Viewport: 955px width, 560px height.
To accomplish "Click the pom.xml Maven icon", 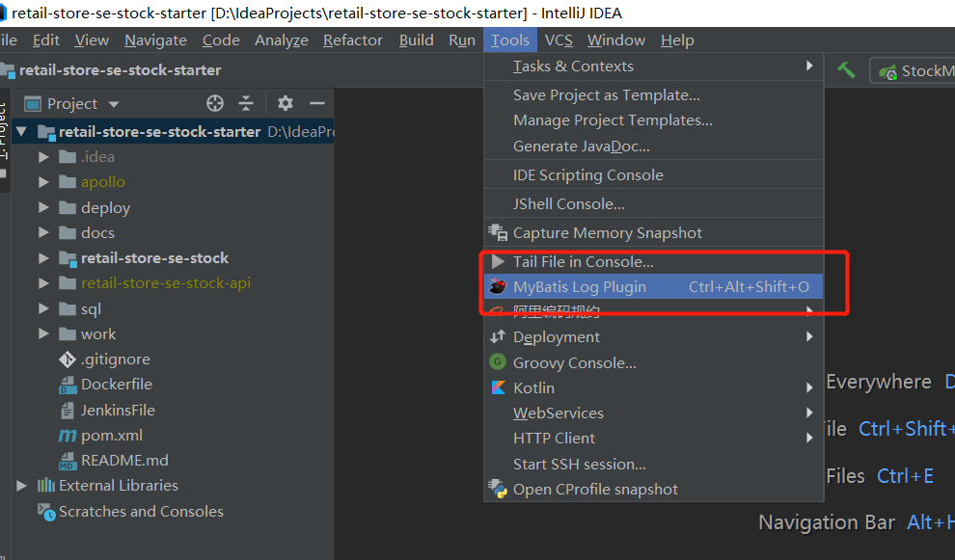I will point(67,436).
